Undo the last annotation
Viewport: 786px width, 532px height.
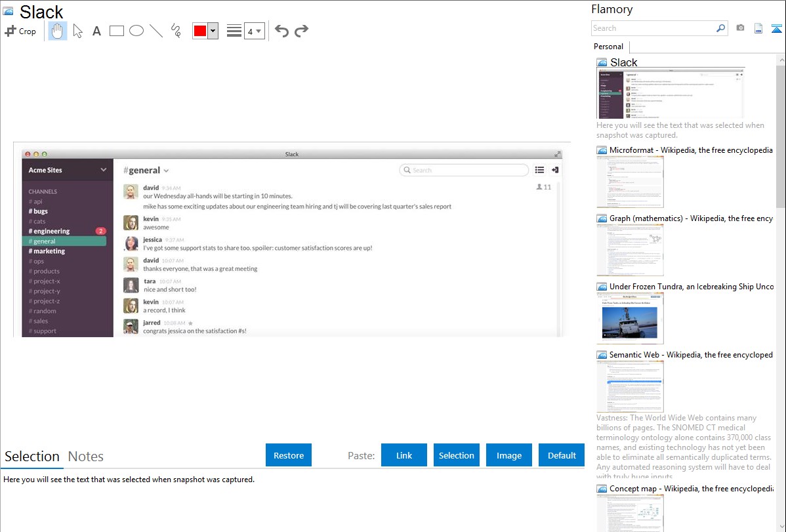point(281,31)
